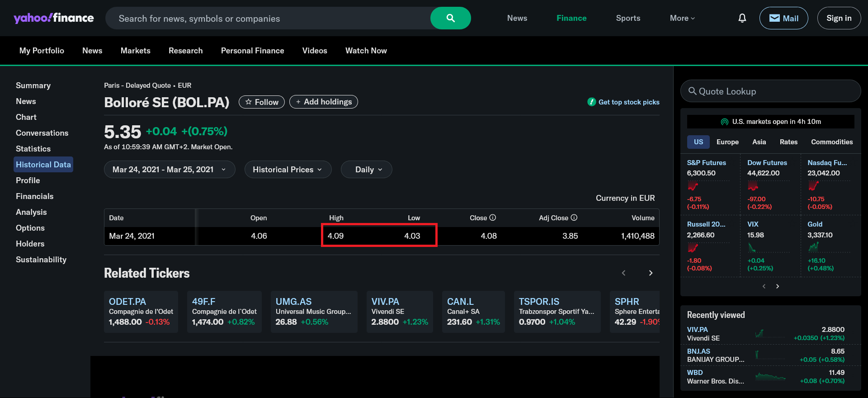Screen dimensions: 868x398
Task: Click the green search magnifier button
Action: click(x=450, y=18)
